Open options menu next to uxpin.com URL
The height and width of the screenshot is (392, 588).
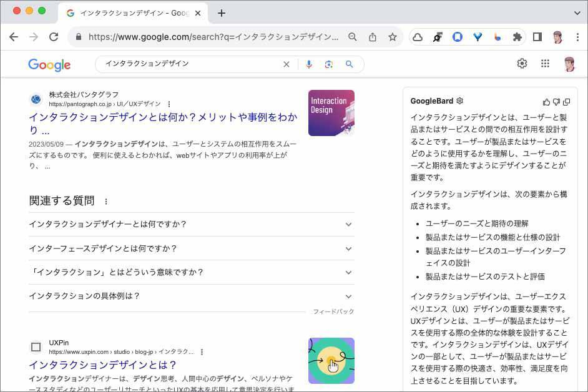(x=202, y=352)
